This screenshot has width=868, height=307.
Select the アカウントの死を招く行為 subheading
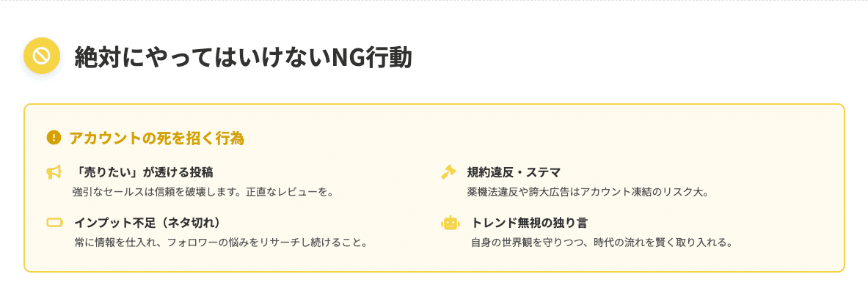point(156,138)
